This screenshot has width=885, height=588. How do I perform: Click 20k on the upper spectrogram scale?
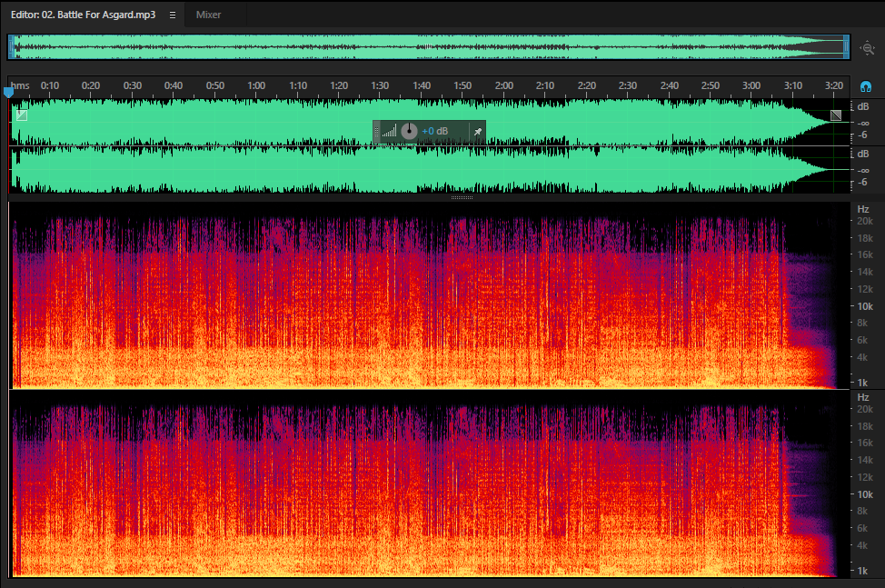tap(865, 221)
